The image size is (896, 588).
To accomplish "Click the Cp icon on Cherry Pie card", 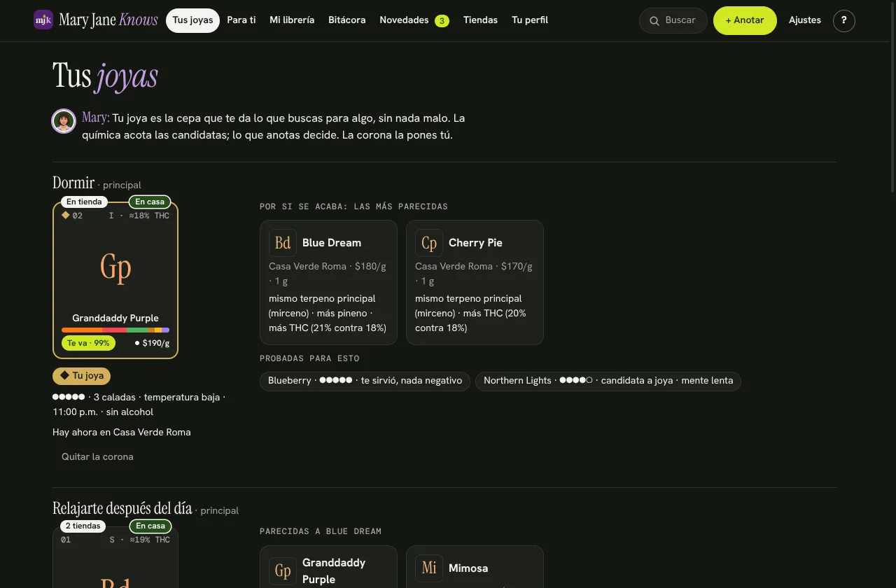I will pyautogui.click(x=429, y=243).
